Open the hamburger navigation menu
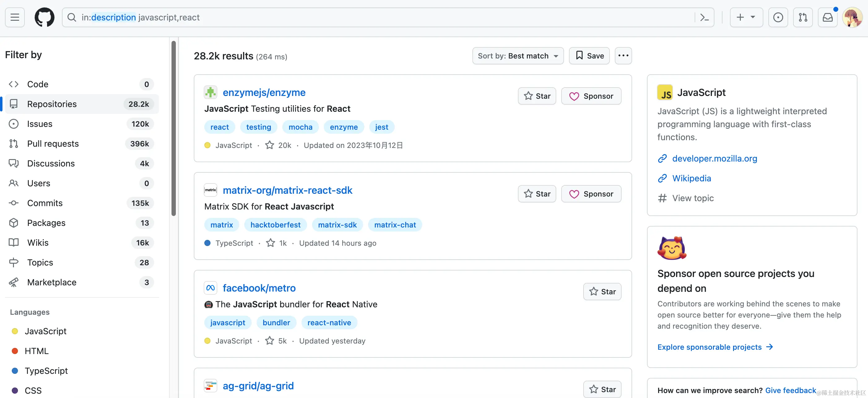Image resolution: width=868 pixels, height=398 pixels. click(x=15, y=17)
